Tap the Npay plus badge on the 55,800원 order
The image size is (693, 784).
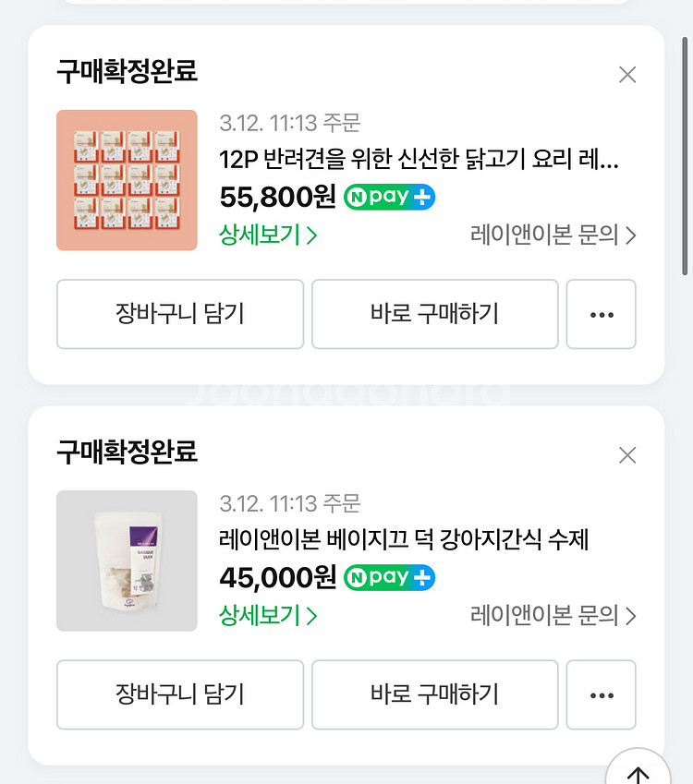(x=389, y=198)
